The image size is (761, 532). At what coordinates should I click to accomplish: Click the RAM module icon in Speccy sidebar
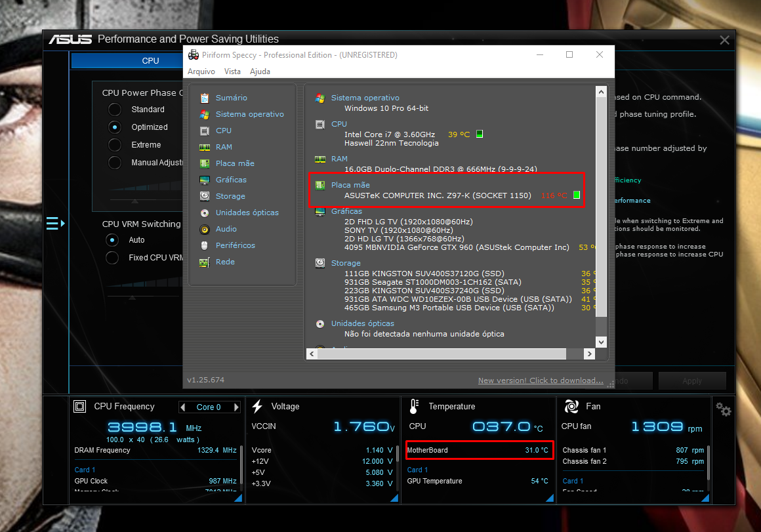[205, 147]
